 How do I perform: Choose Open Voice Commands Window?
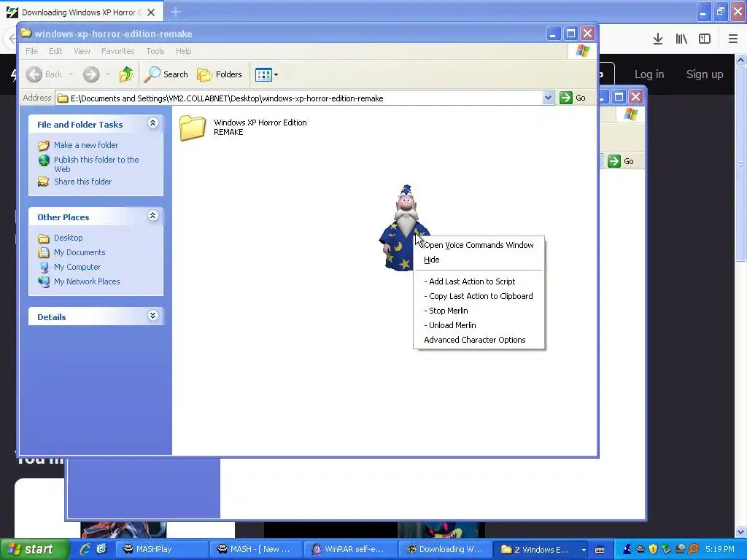tap(479, 245)
